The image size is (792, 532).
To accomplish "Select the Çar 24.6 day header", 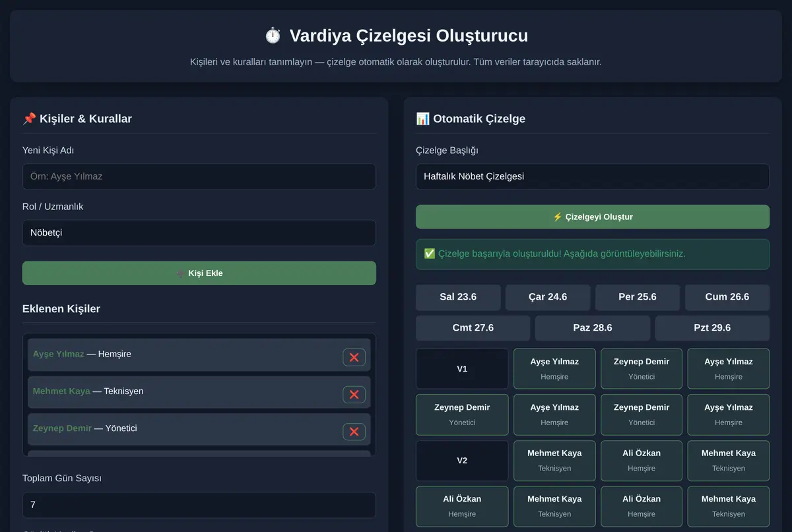I will (548, 297).
